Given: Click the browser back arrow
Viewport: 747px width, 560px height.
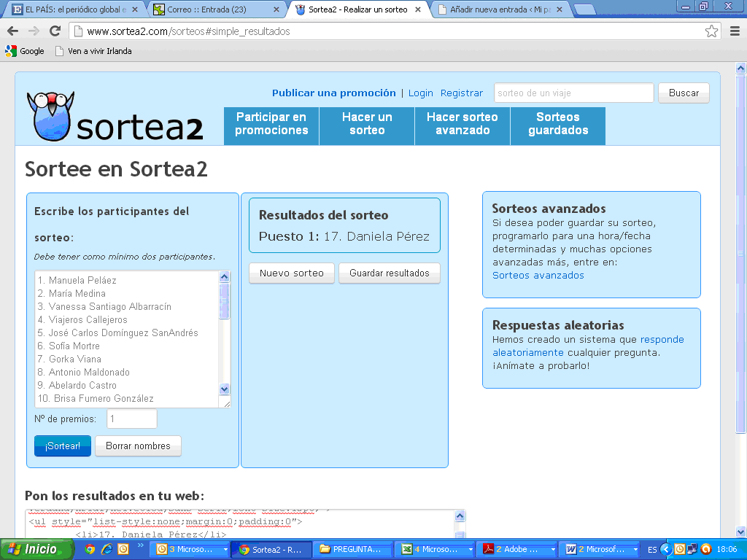Looking at the screenshot, I should (x=12, y=31).
